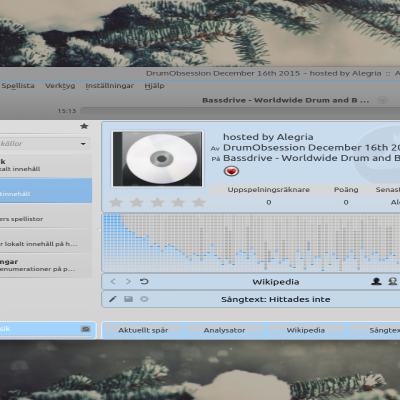The height and width of the screenshot is (400, 400).
Task: Click the 'Sångtext: Hittades inte' header
Action: pos(276,299)
